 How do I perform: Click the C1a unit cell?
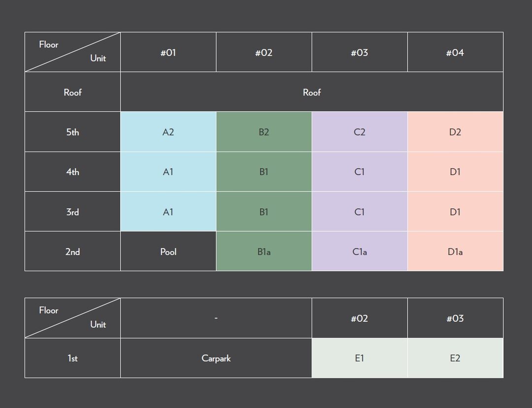click(360, 251)
